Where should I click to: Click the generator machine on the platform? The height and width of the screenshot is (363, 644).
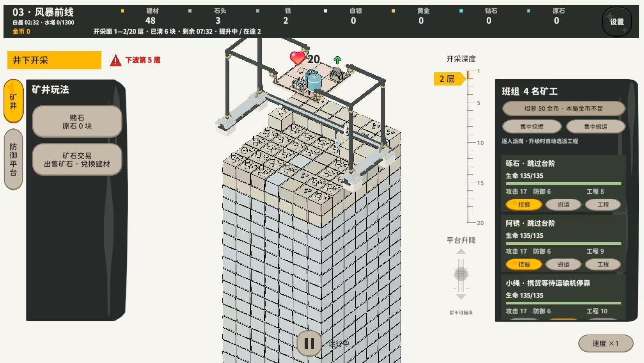tap(337, 73)
